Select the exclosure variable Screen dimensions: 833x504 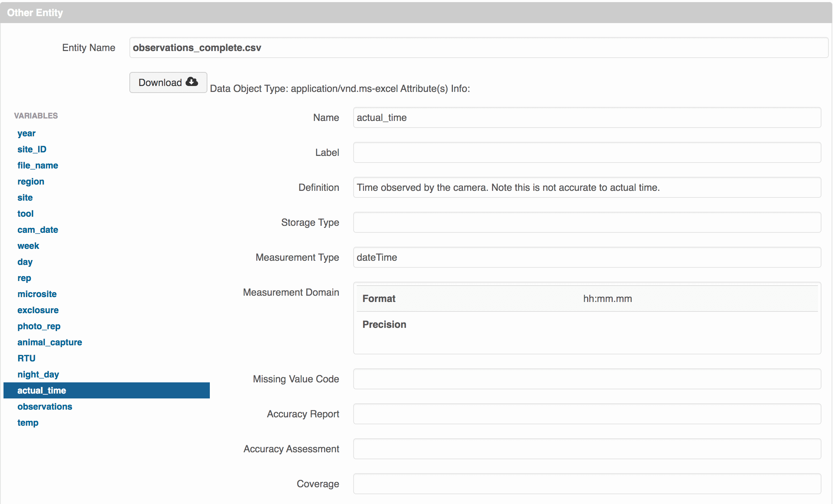38,310
